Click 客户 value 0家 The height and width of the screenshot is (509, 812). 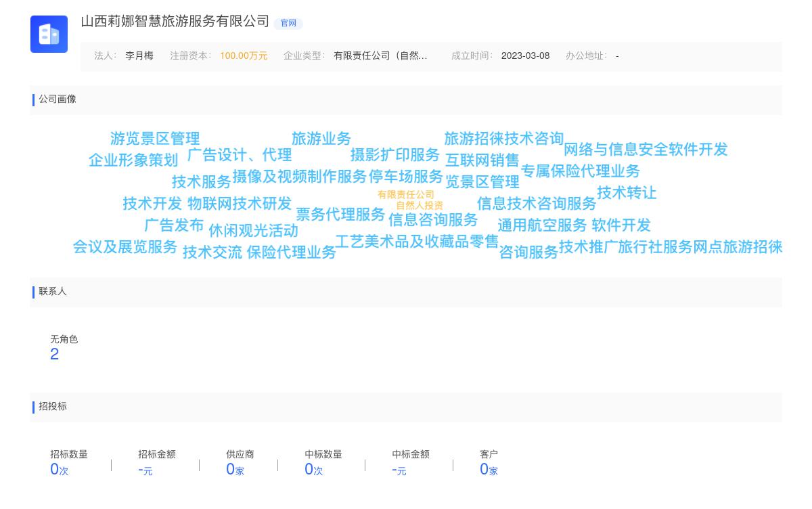pos(489,469)
